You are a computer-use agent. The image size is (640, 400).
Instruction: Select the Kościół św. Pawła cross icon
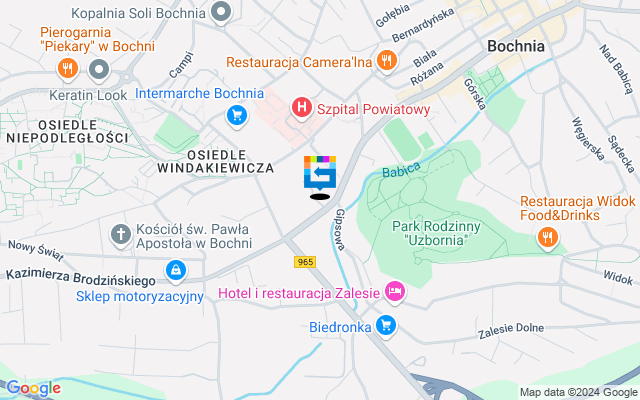click(121, 235)
